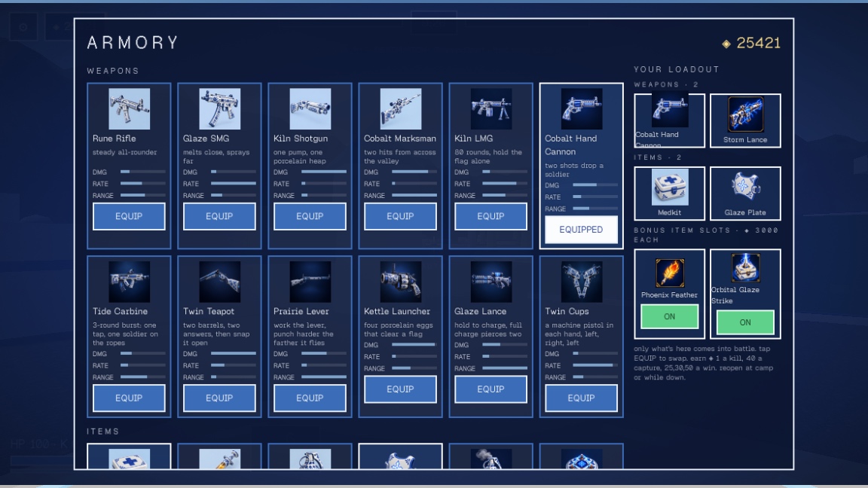868x488 pixels.
Task: Click EQUIP under Kiln LMG
Action: tap(491, 216)
